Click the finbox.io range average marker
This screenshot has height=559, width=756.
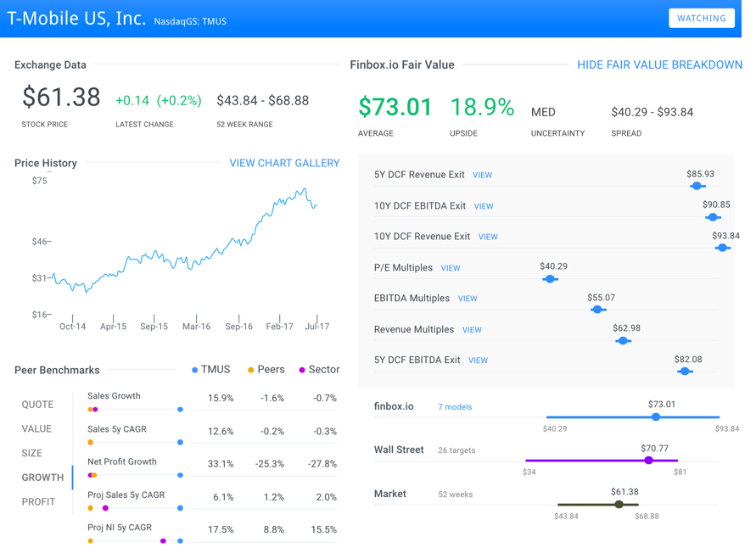point(656,416)
